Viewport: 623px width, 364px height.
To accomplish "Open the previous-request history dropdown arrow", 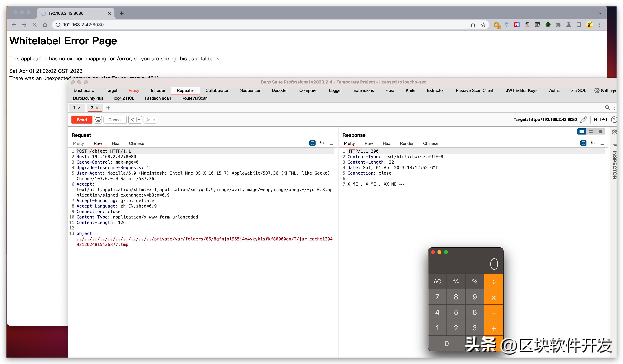I will click(139, 120).
